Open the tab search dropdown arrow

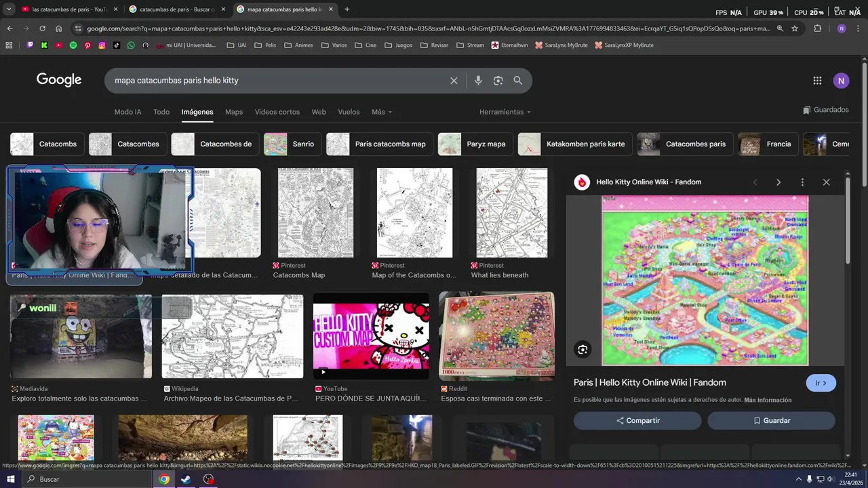tap(9, 9)
